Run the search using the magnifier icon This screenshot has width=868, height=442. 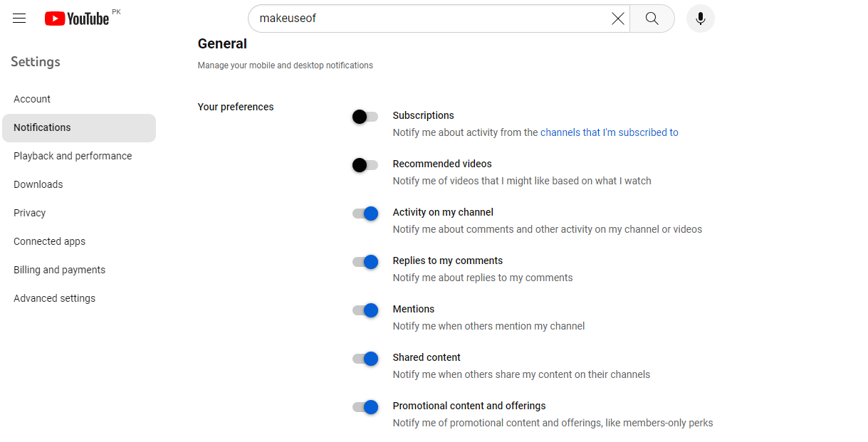[x=652, y=19]
